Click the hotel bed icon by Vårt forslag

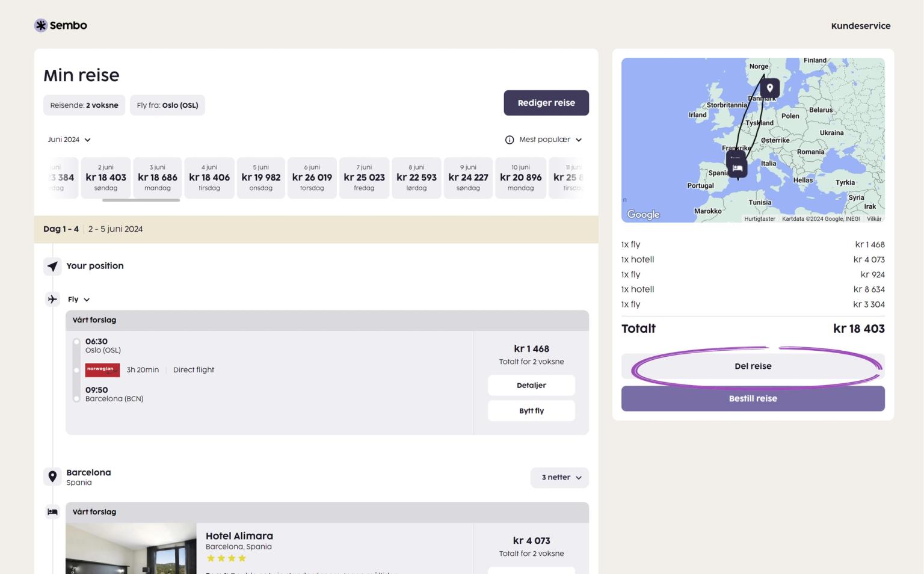coord(52,512)
